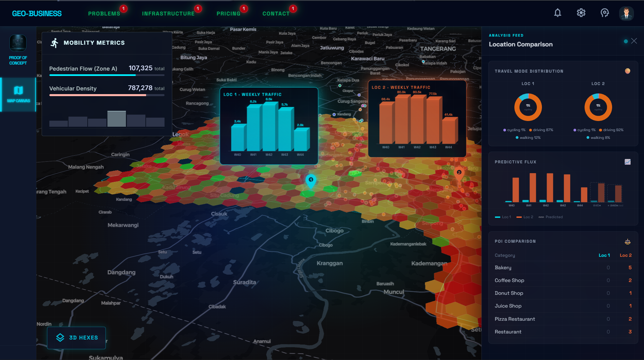Screen dimensions: 644x360
Task: Open the support headset icon
Action: click(x=605, y=13)
